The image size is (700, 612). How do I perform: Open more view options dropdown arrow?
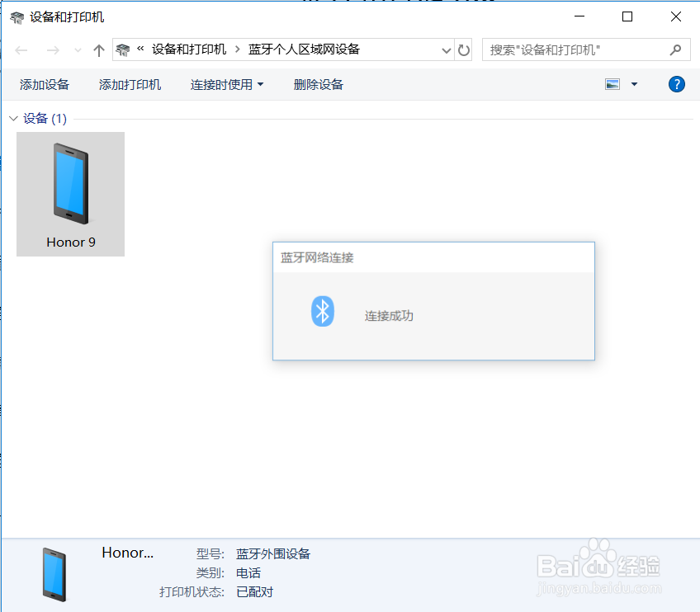pos(634,84)
